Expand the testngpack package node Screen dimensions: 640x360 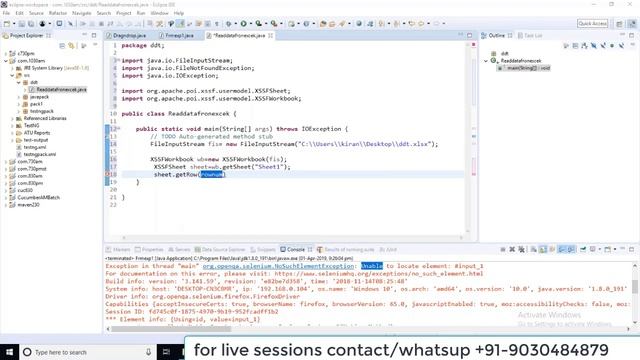19,111
